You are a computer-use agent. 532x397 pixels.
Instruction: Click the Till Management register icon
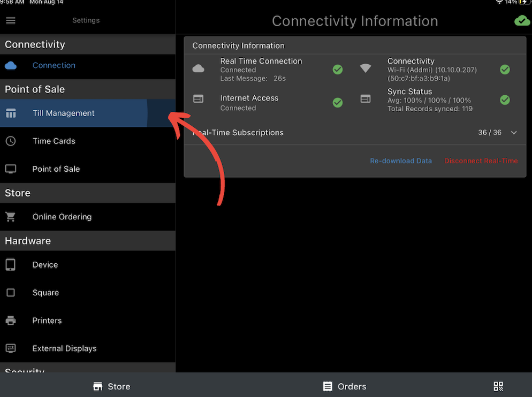tap(11, 113)
